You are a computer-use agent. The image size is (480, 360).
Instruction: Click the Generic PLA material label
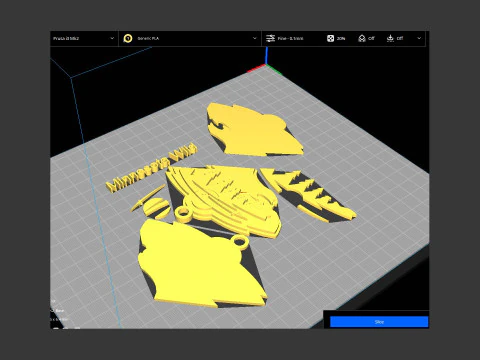148,38
